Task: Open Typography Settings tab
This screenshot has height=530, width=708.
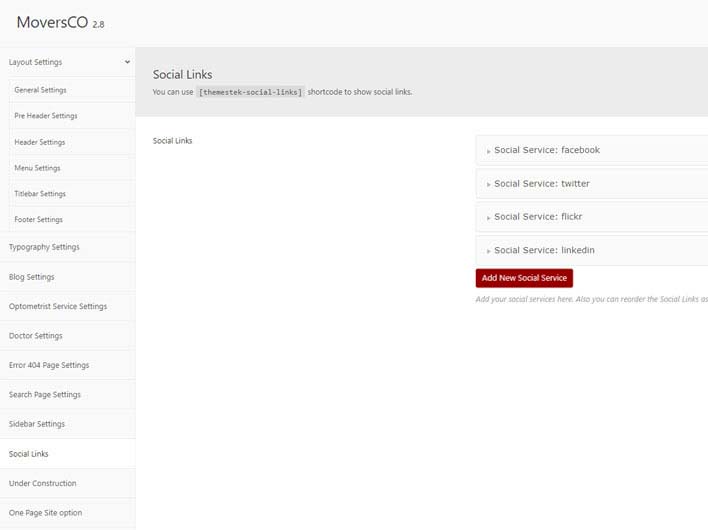Action: tap(44, 247)
